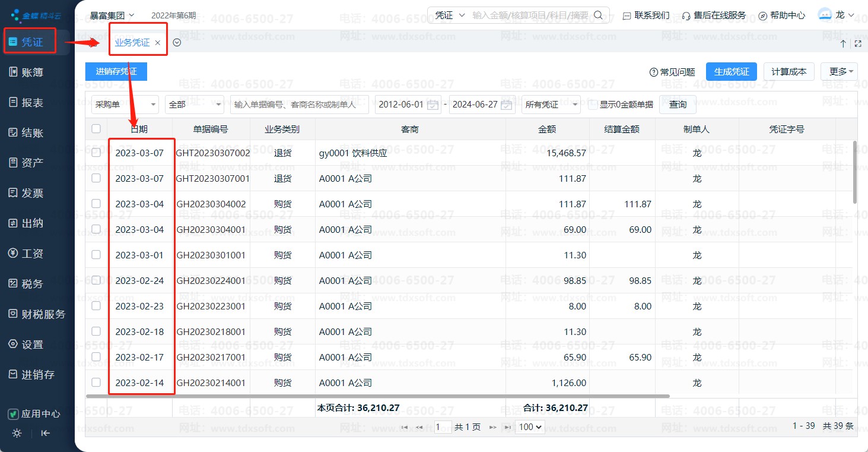Select 进销存 from the sidebar menu
868x452 pixels.
(x=38, y=375)
